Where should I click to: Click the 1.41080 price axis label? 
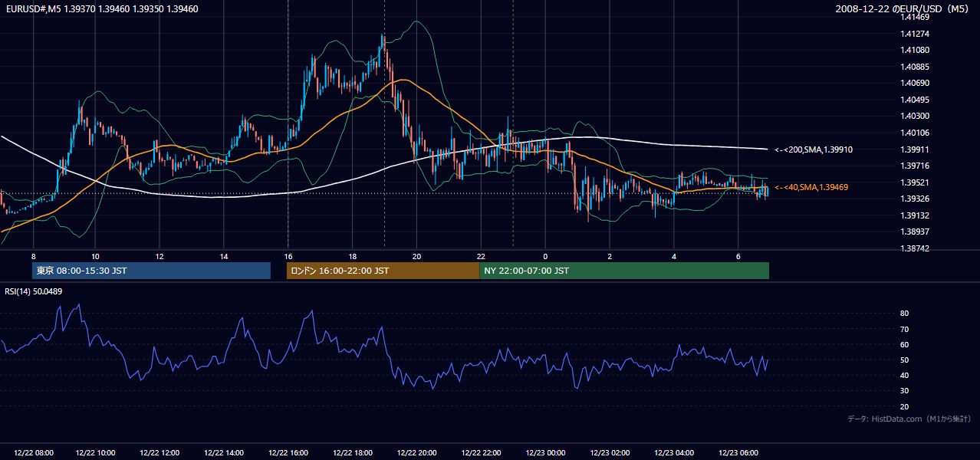[x=914, y=50]
